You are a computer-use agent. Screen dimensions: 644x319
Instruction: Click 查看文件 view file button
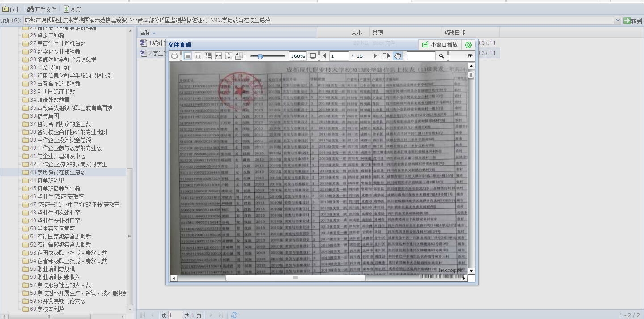click(42, 9)
